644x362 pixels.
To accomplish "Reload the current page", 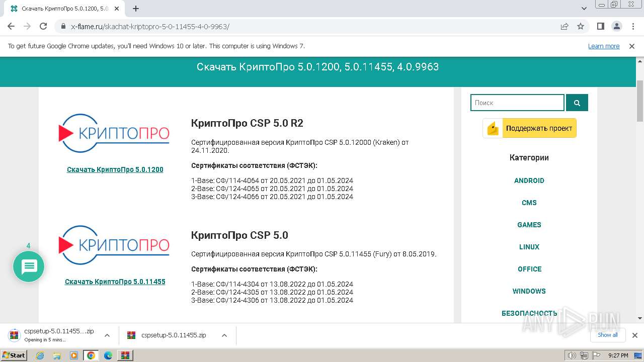I will click(x=43, y=26).
